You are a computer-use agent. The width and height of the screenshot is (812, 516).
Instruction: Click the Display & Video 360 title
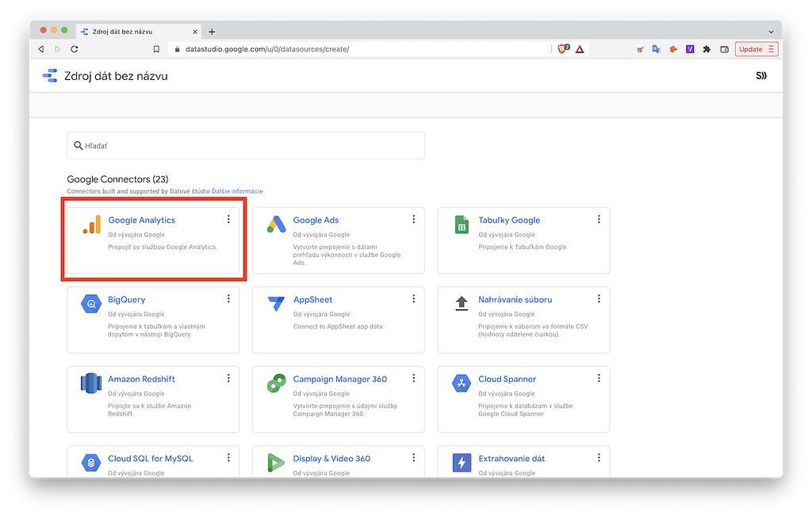(332, 459)
